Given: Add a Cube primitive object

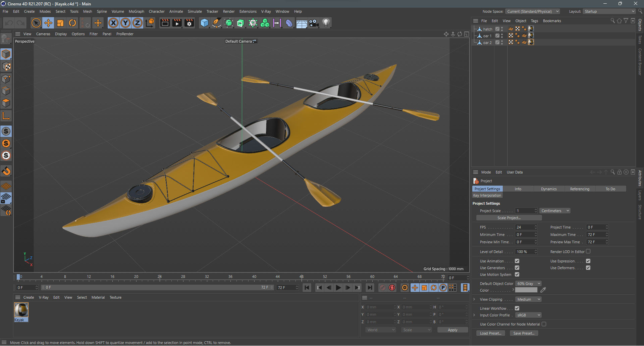Looking at the screenshot, I should click(x=204, y=23).
